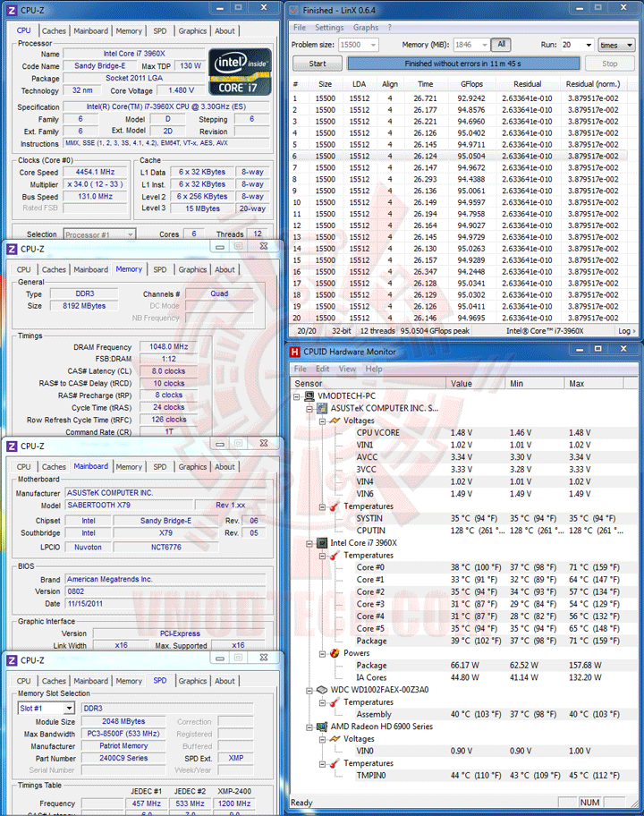Open the Processor #1 selection dropdown

(131, 234)
